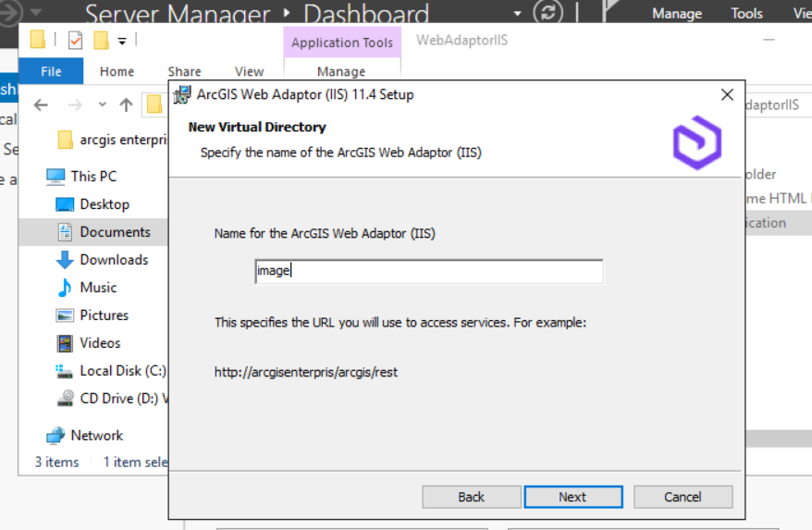Click the Web Adaptor name input field
This screenshot has width=812, height=530.
pyautogui.click(x=429, y=272)
